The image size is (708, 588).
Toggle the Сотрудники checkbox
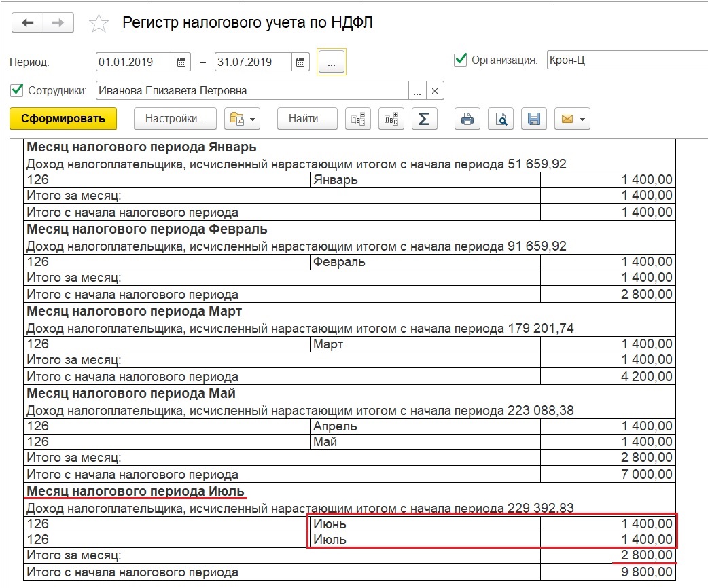16,90
